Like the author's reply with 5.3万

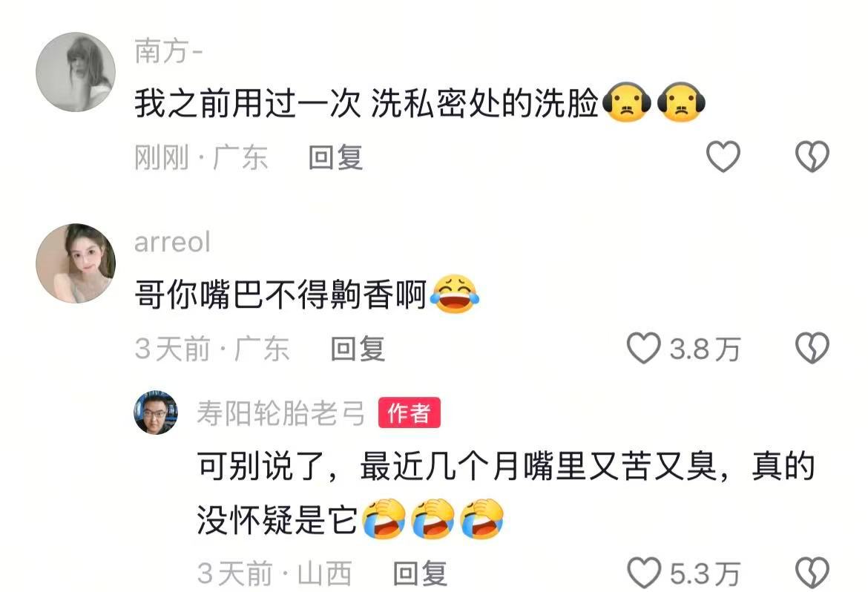644,573
